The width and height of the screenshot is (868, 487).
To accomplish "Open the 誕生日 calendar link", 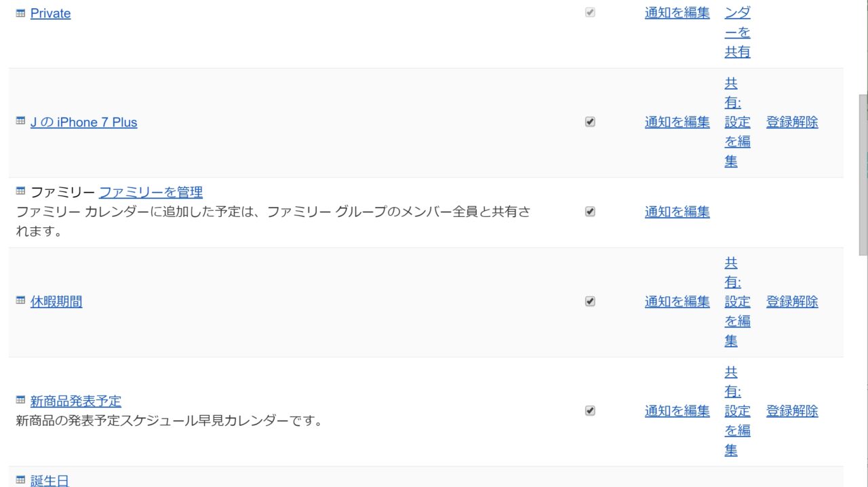I will coord(50,480).
